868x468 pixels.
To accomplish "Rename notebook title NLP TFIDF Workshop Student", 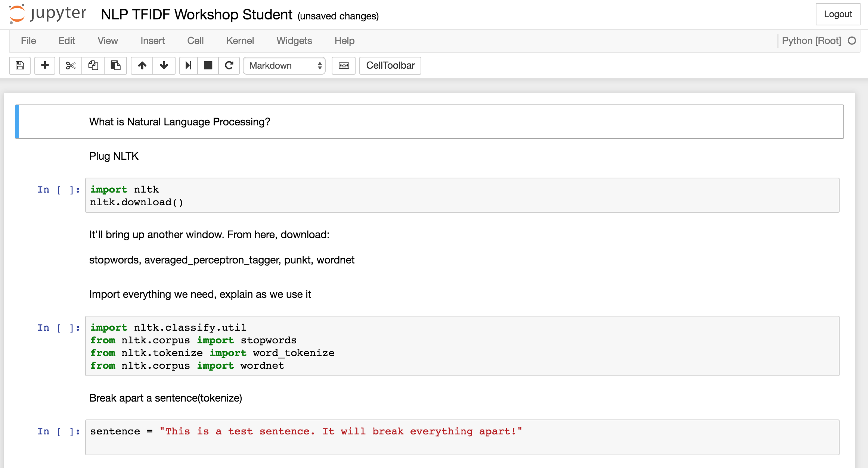I will pos(196,15).
